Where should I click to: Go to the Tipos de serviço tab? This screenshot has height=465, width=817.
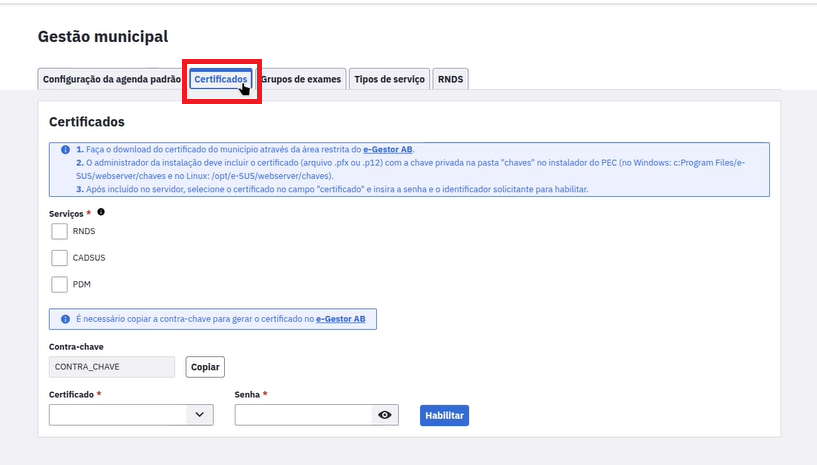pos(389,79)
